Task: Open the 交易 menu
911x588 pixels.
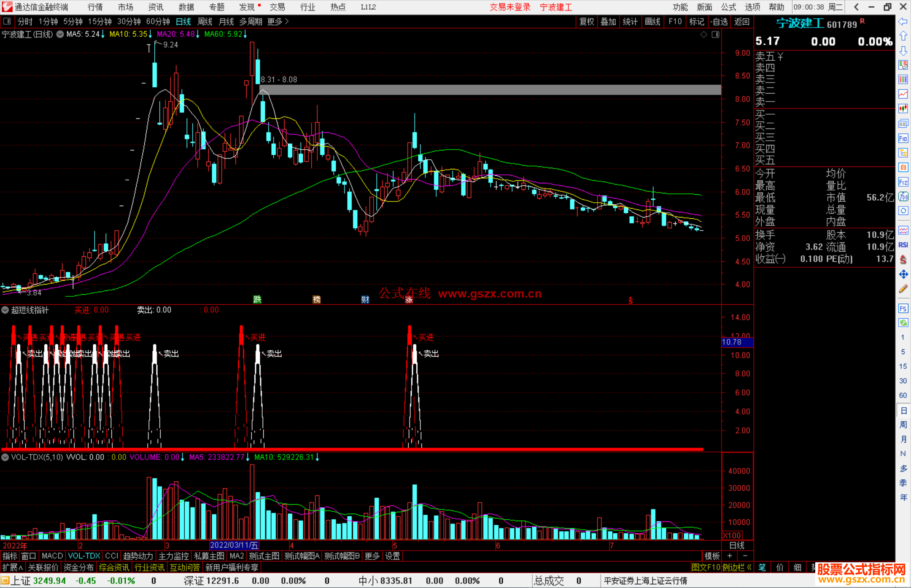Action: tap(278, 7)
